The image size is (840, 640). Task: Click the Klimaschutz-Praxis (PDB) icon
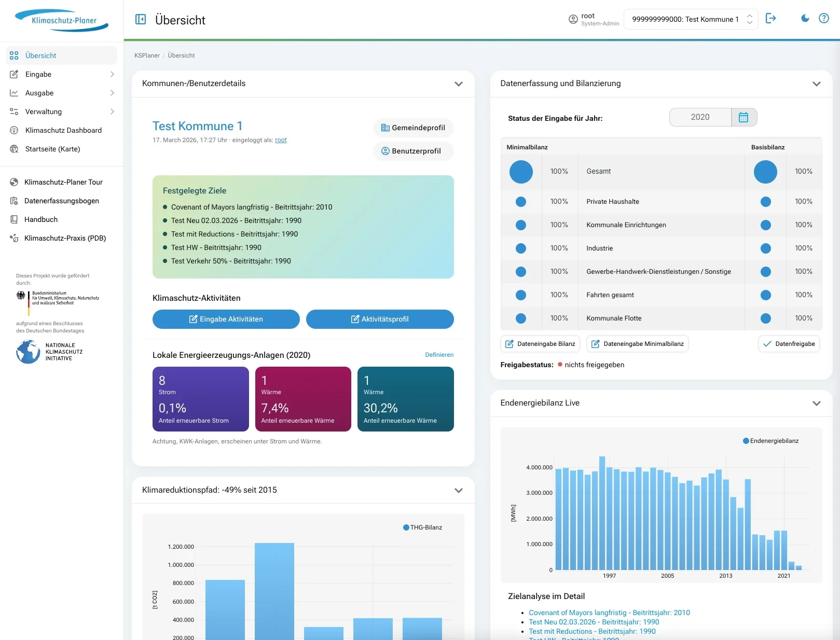pos(14,238)
